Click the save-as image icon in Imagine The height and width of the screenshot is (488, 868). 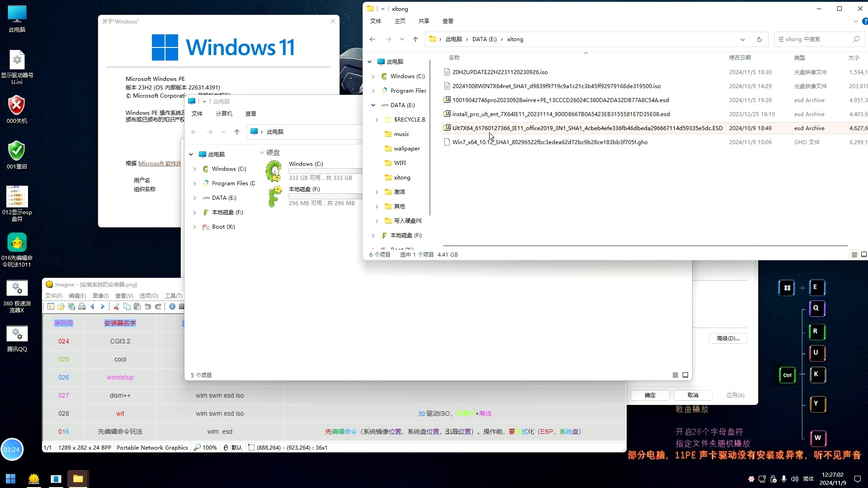point(71,307)
